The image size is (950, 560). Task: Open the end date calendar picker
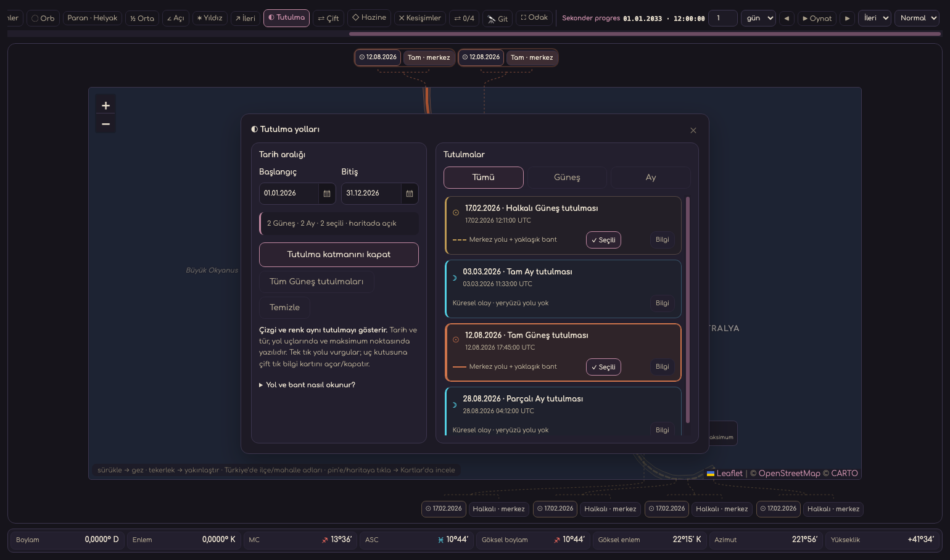(410, 194)
